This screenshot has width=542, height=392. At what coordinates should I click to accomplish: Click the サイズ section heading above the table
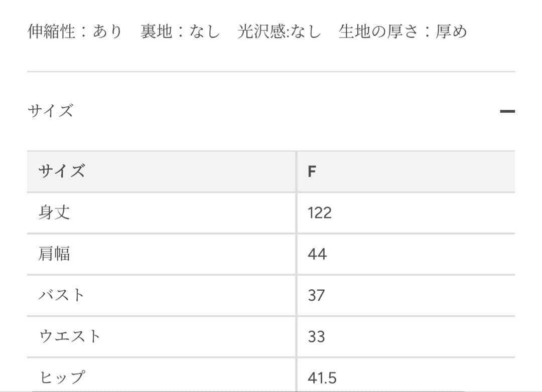tap(50, 110)
